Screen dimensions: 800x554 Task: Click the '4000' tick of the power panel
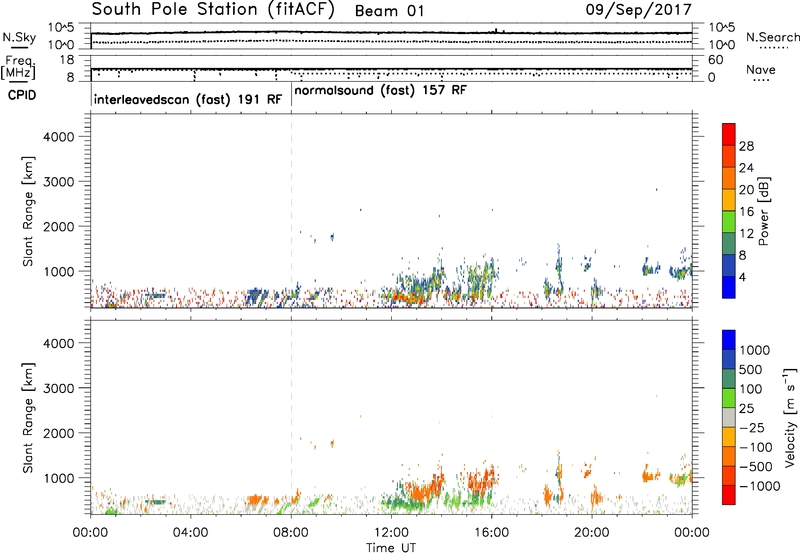click(x=58, y=137)
